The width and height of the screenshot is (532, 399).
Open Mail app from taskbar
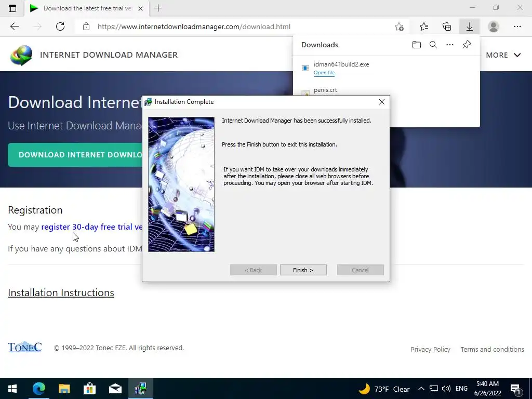[115, 389]
